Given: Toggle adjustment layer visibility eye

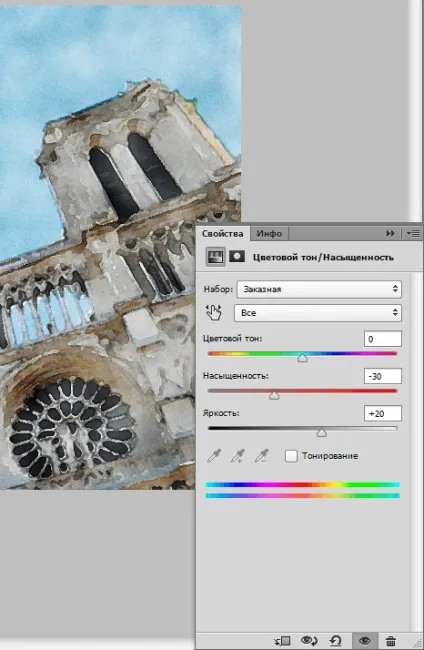Looking at the screenshot, I should [364, 641].
